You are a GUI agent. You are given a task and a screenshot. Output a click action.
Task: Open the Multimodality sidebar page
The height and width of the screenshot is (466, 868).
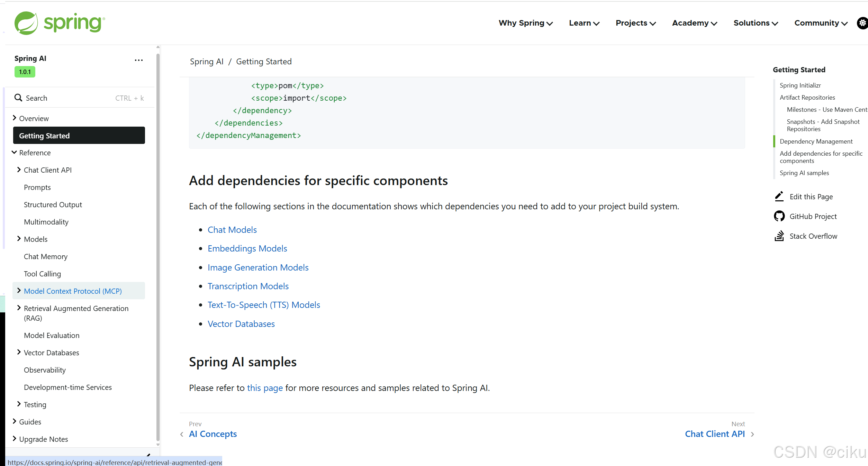46,222
